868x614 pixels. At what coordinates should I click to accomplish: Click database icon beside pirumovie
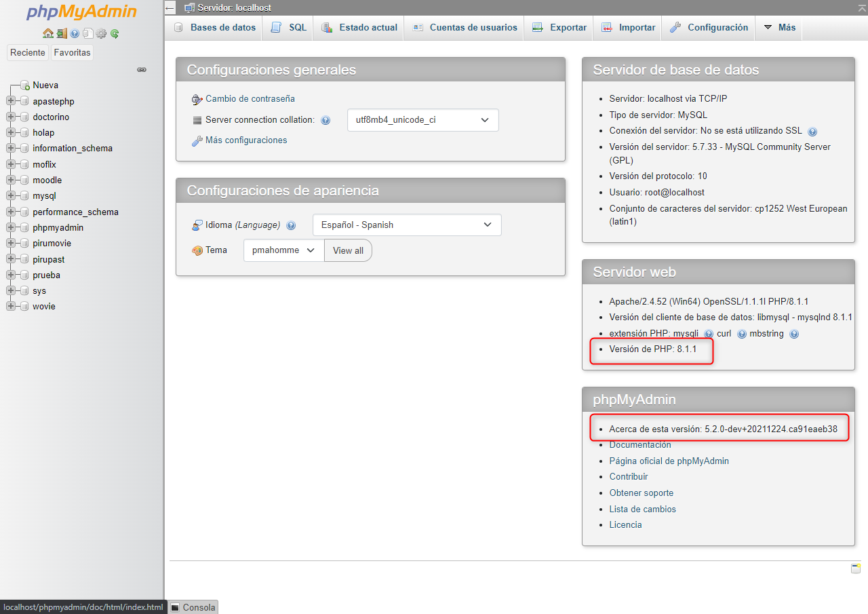(x=25, y=244)
